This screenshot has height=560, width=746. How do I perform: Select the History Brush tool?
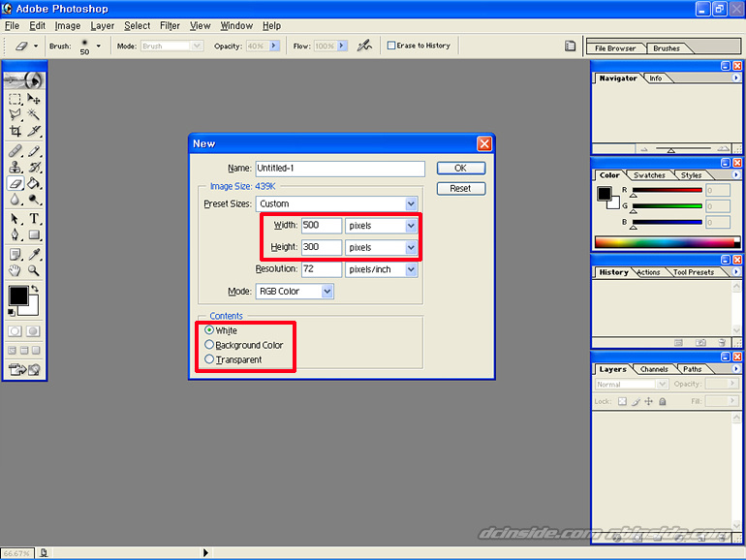coord(33,167)
